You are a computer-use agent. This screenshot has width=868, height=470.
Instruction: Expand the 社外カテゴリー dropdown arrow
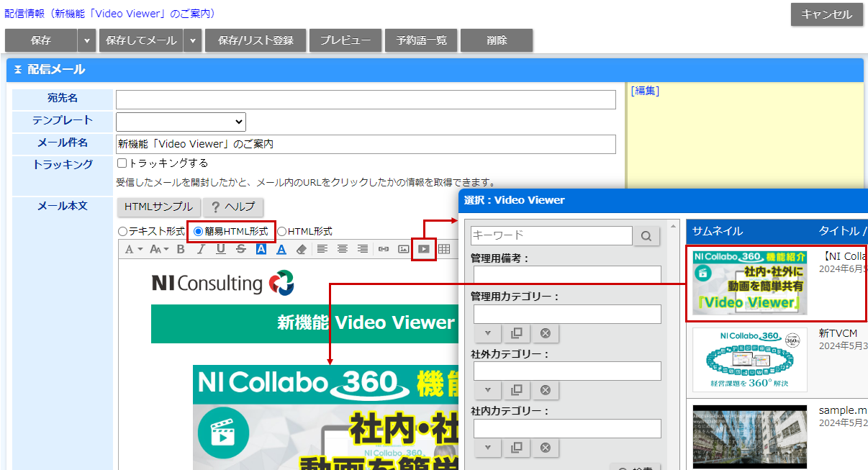pyautogui.click(x=487, y=390)
